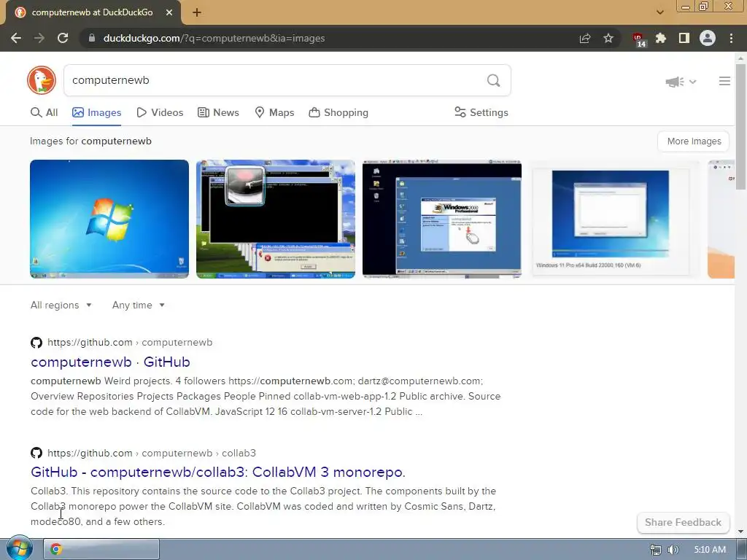Screen dimensions: 747x560
Task: Open the network tray icon
Action: (x=656, y=550)
